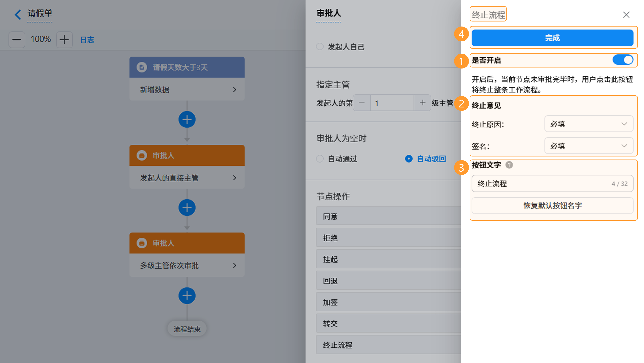Viewport: 644px width, 363px height.
Task: Select the 自动驳回 radio option
Action: point(409,159)
